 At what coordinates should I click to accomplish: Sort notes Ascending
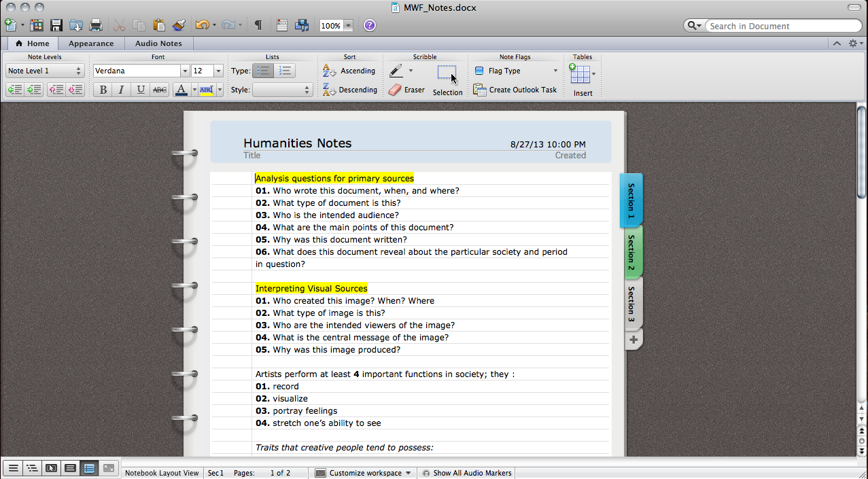click(x=349, y=70)
